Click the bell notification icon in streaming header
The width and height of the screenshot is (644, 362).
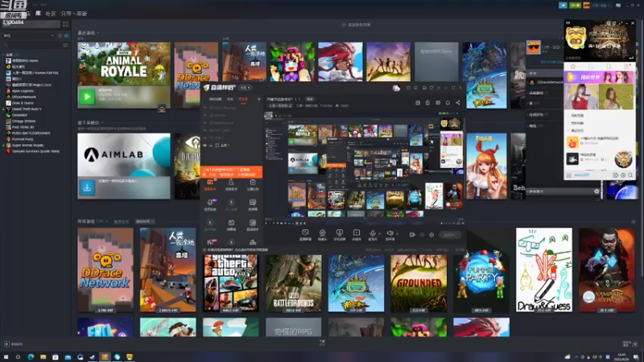448,103
